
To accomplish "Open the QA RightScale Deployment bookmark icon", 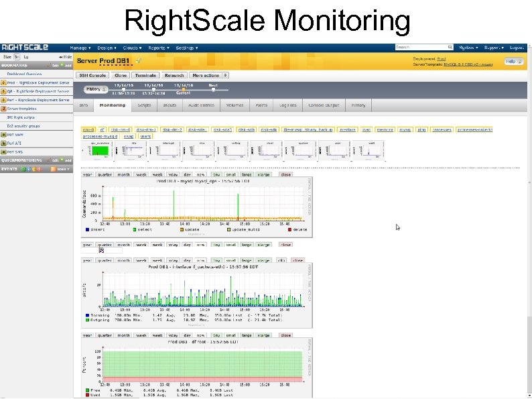I will click(x=3, y=91).
